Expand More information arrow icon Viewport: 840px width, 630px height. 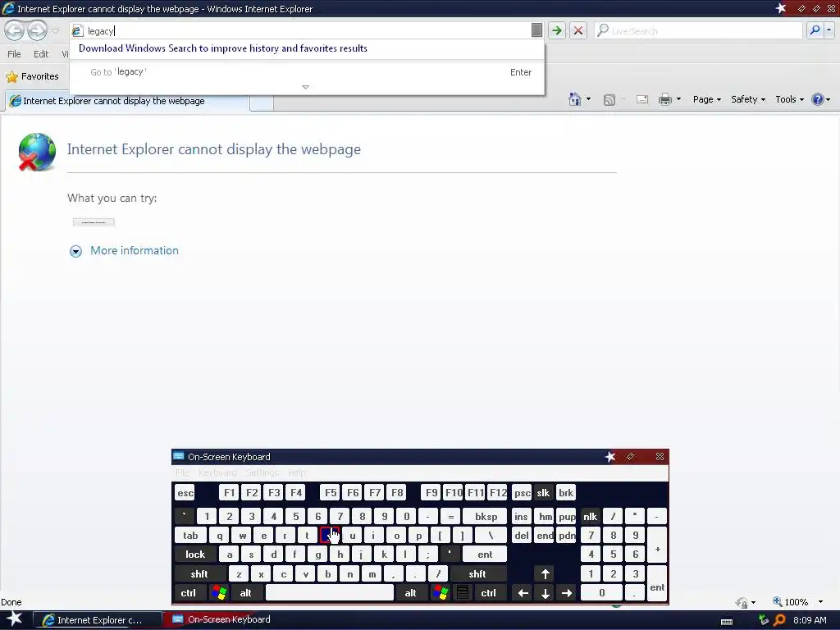click(x=75, y=251)
